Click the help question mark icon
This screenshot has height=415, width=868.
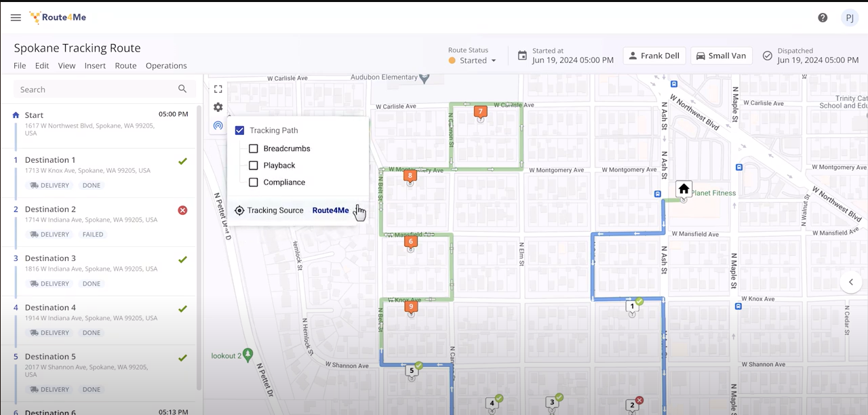pyautogui.click(x=823, y=17)
